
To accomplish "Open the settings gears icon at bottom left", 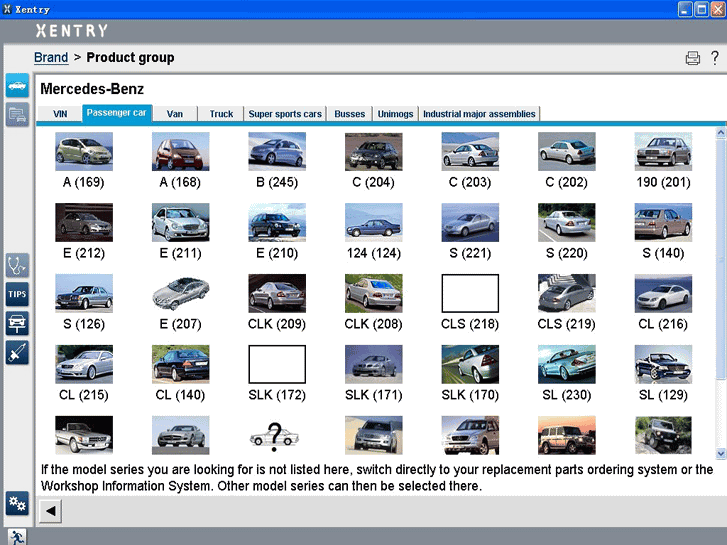I will 17,503.
